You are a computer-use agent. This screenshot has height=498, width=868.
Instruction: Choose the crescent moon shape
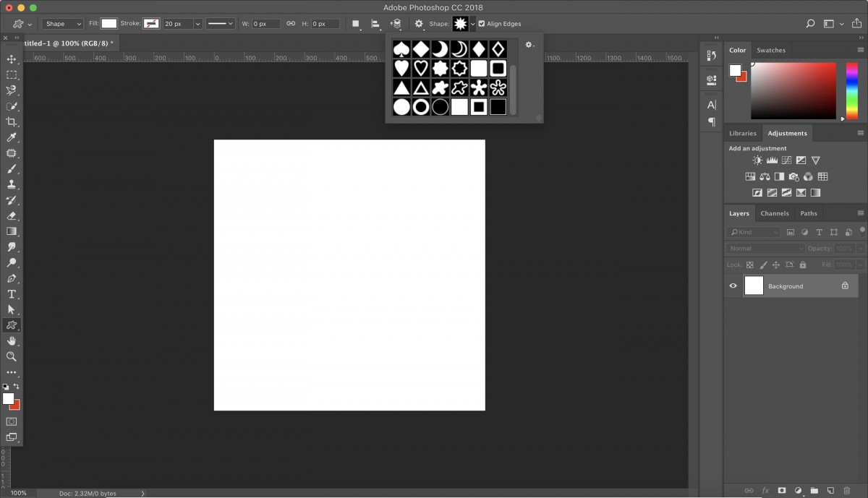(x=440, y=49)
